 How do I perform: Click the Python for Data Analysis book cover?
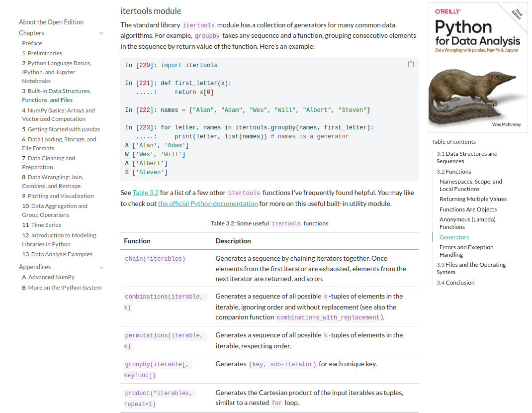click(478, 67)
